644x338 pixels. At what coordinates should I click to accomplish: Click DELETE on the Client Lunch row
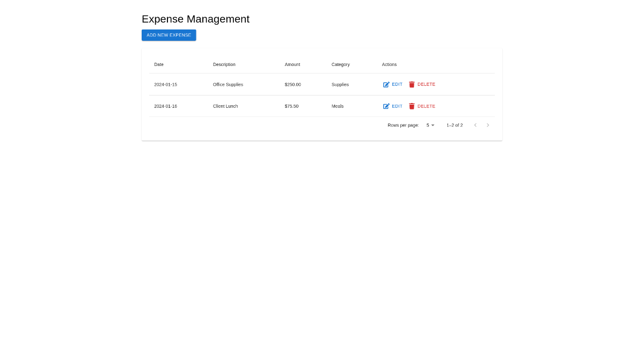coord(422,106)
